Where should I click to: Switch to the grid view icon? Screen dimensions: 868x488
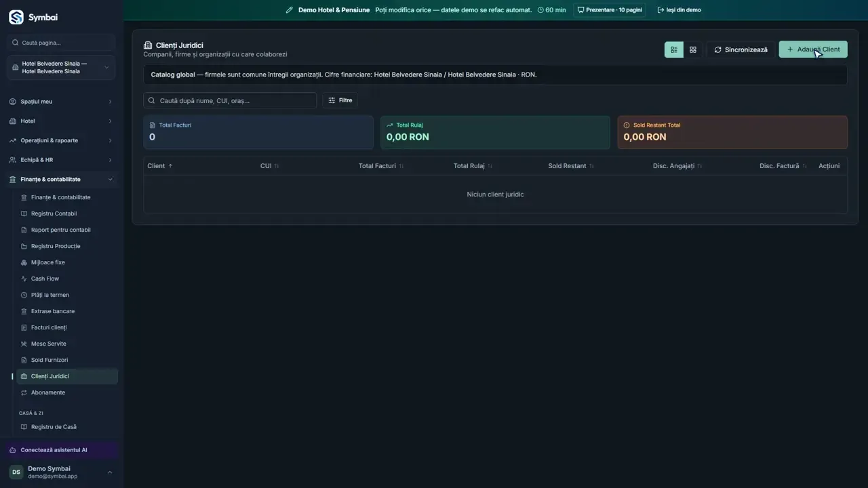[x=693, y=49]
